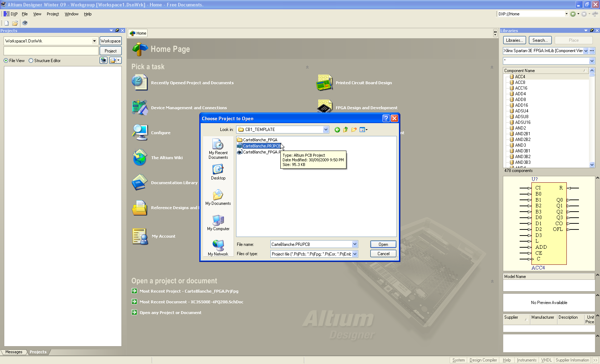Open the File menu
The height and width of the screenshot is (364, 600).
(25, 14)
